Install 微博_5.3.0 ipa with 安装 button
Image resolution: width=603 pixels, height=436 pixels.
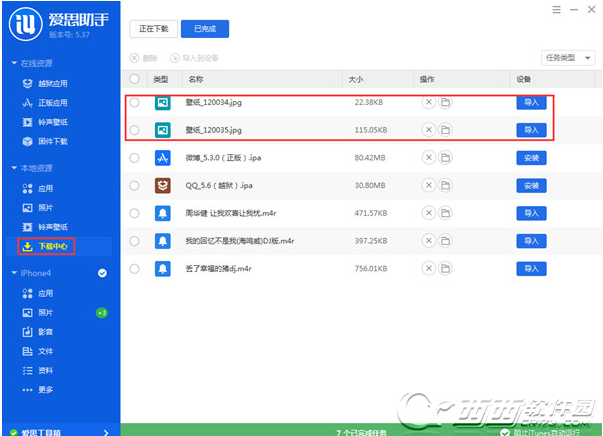point(531,158)
